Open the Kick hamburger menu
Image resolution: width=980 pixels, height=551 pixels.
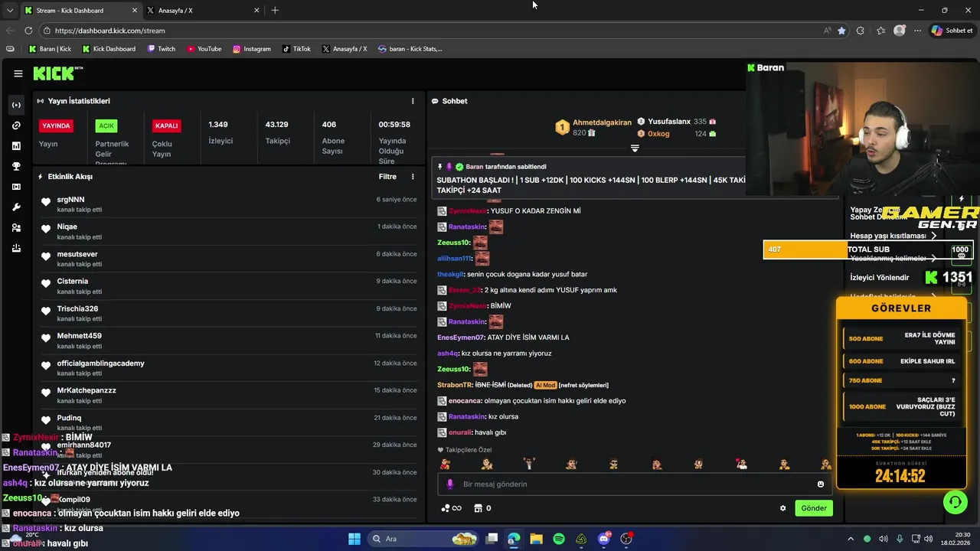pyautogui.click(x=18, y=73)
